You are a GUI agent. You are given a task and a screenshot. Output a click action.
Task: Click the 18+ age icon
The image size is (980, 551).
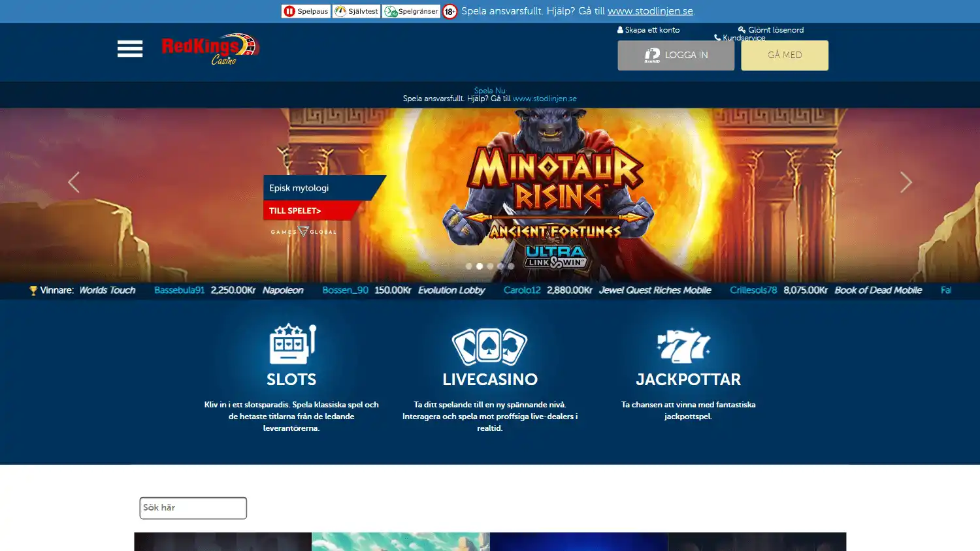point(449,11)
